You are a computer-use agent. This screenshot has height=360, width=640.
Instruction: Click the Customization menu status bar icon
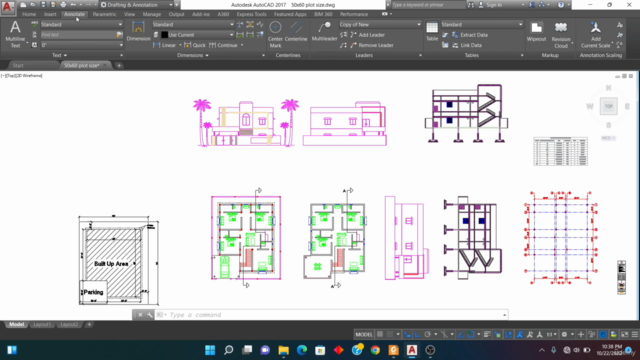click(635, 334)
